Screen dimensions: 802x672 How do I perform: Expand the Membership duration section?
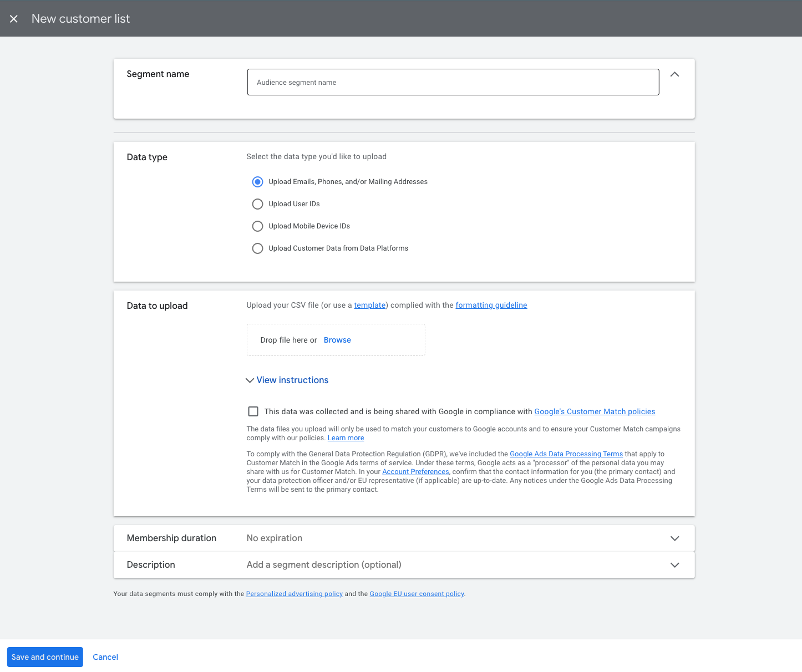[674, 538]
